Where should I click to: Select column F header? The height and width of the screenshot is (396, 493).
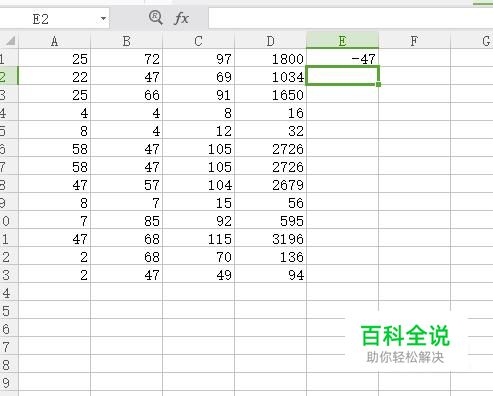(x=414, y=41)
